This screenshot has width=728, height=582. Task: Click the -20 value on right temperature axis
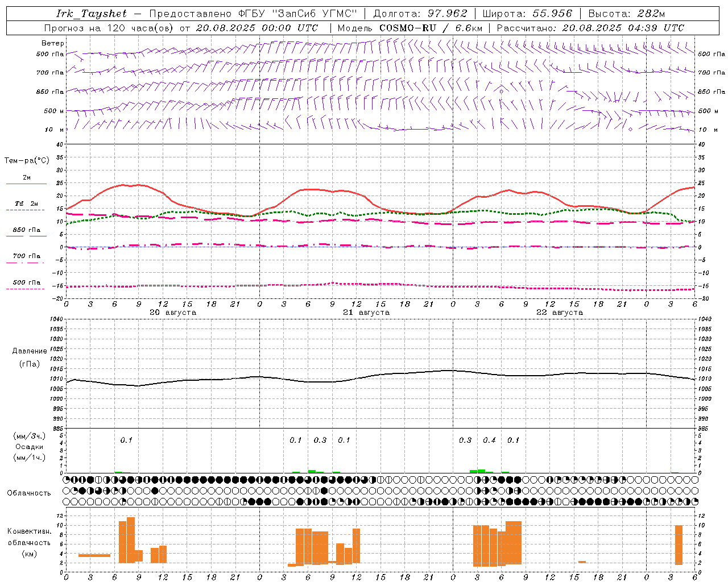tap(703, 299)
